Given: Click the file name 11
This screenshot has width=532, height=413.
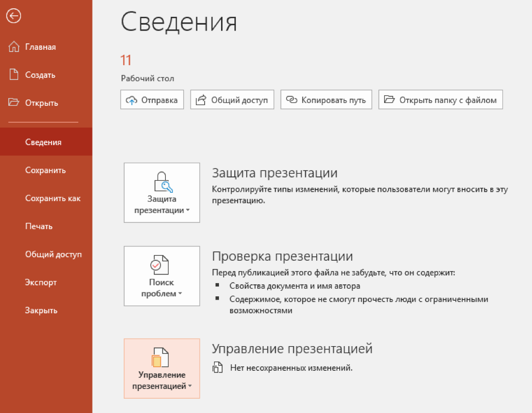Looking at the screenshot, I should (125, 60).
